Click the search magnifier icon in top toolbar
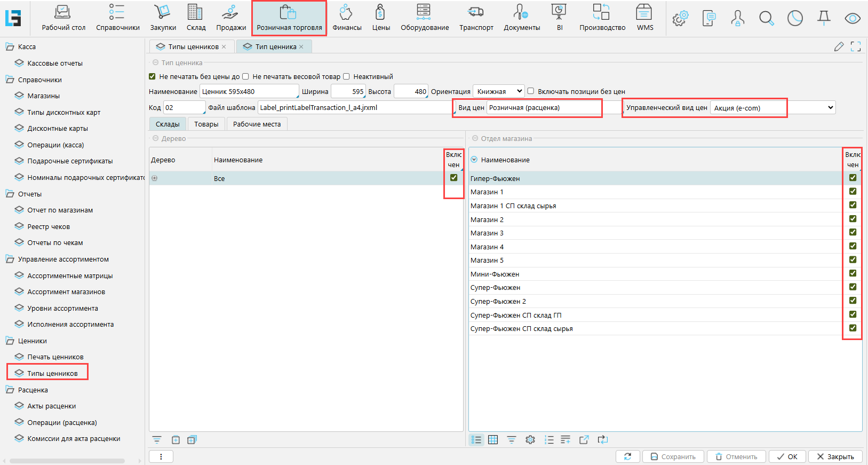 click(766, 19)
